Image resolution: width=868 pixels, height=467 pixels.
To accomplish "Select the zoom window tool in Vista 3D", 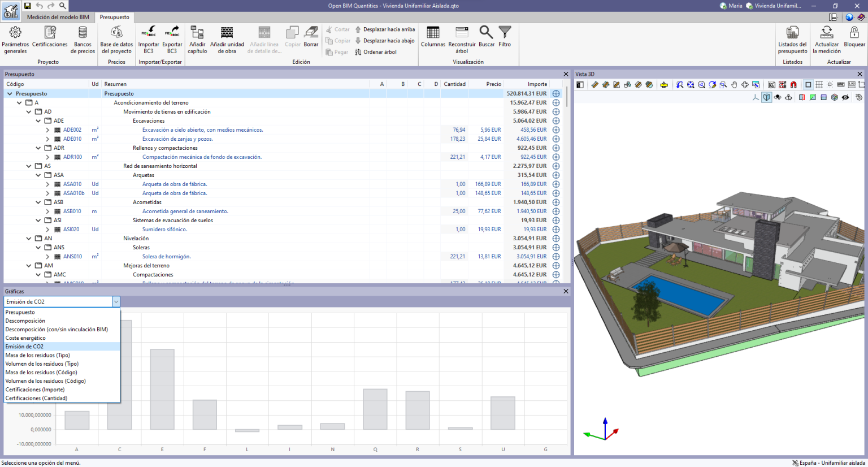I will coord(723,85).
